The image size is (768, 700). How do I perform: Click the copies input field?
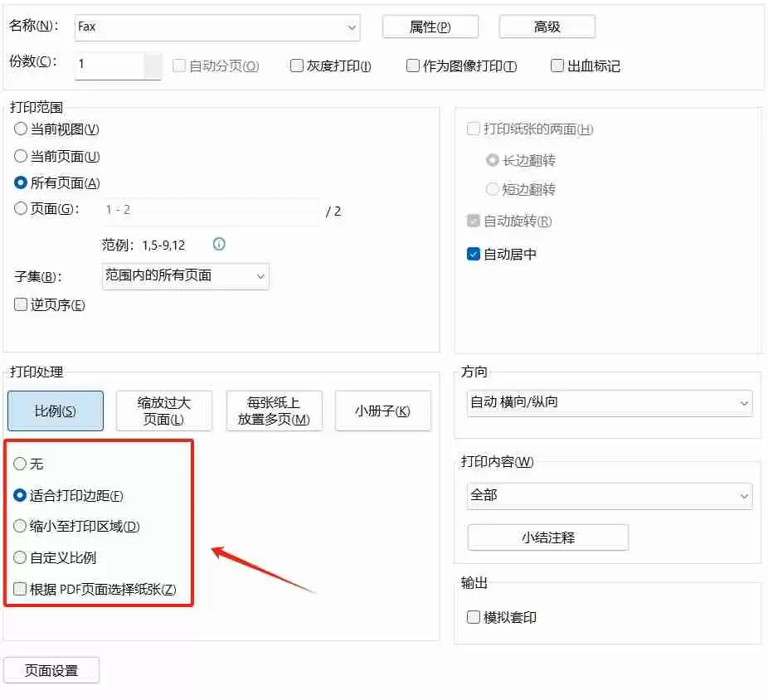click(x=116, y=66)
